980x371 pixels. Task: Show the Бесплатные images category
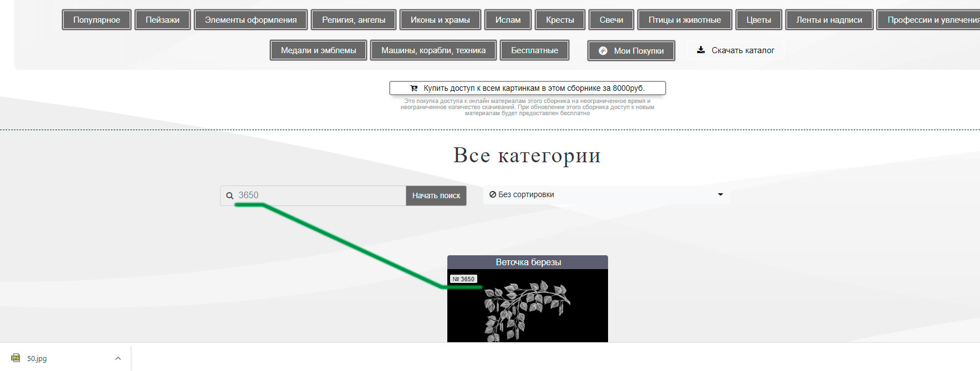[x=534, y=50]
